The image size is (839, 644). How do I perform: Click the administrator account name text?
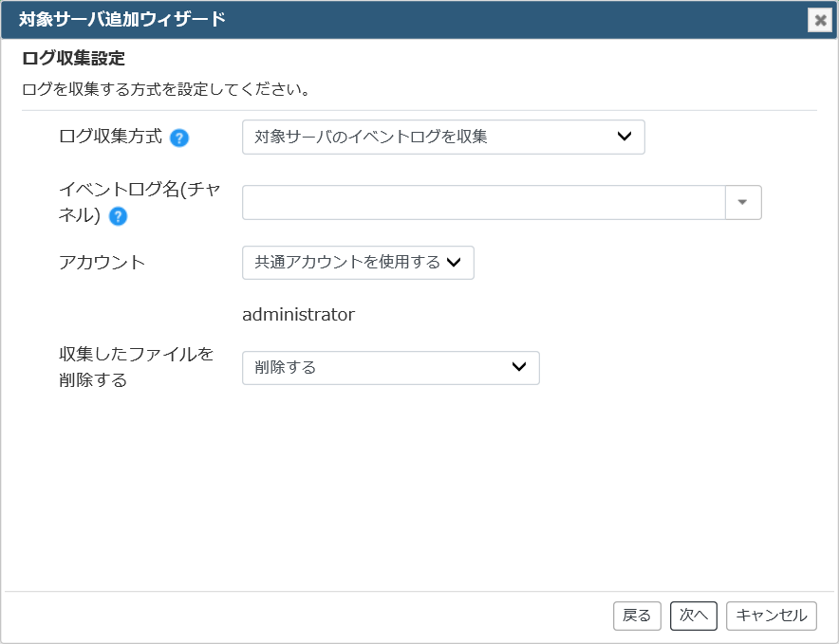(x=298, y=315)
